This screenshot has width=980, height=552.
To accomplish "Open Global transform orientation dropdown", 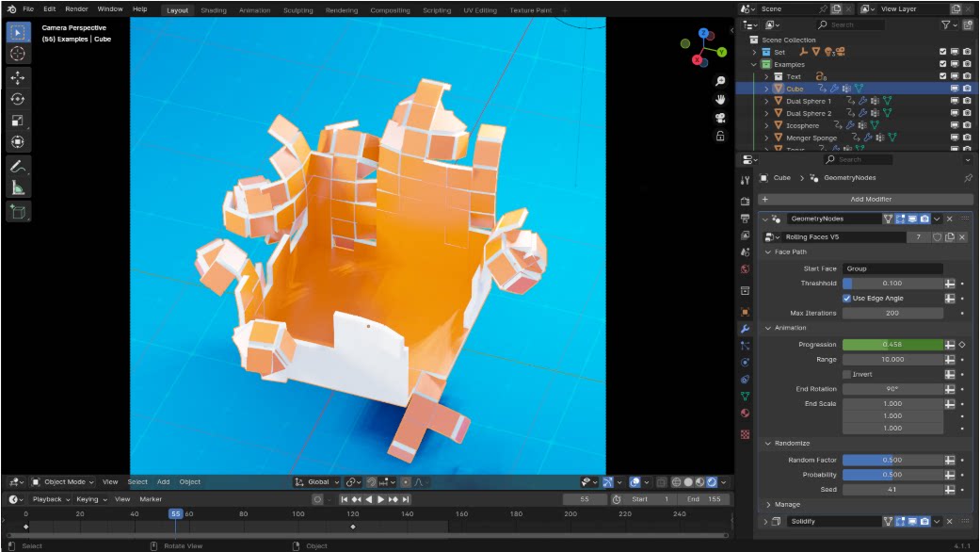I will pyautogui.click(x=317, y=482).
